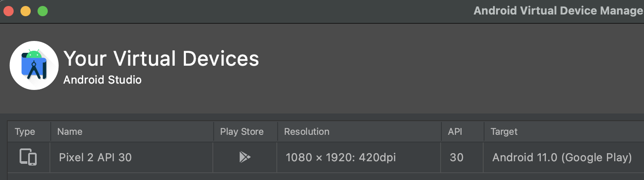Sort devices by Play Store column header
The image size is (644, 180).
tap(245, 131)
